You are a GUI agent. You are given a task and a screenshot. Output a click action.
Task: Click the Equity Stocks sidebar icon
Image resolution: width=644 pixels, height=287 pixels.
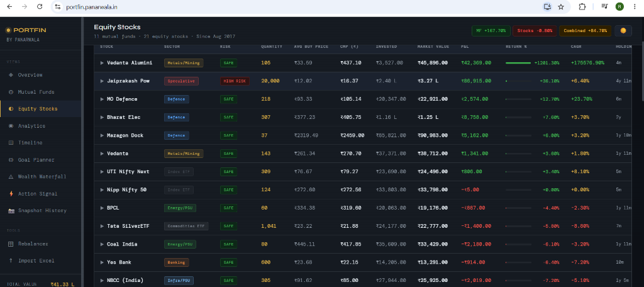pyautogui.click(x=11, y=109)
